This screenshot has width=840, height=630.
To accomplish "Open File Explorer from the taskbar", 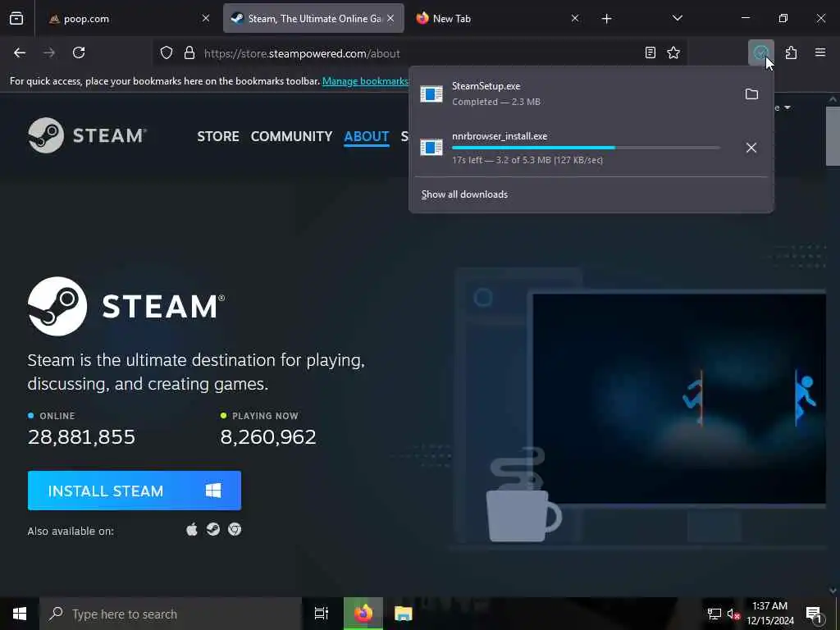I will 404,614.
